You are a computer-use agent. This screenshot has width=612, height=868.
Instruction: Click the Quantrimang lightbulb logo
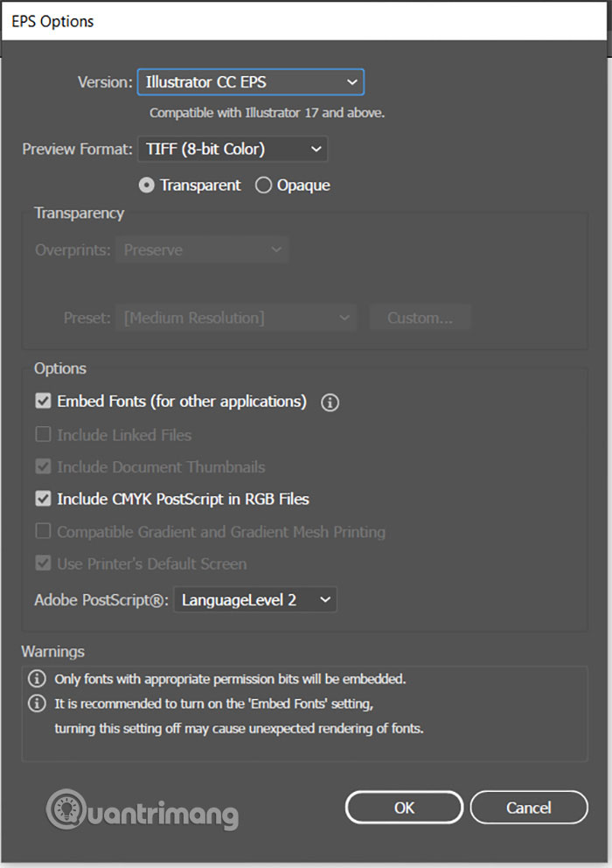click(x=66, y=808)
